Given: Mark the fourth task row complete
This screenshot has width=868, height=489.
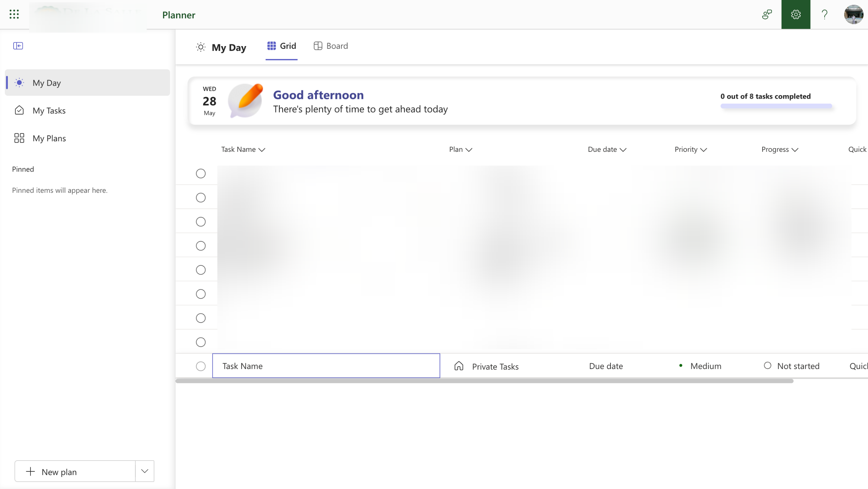Looking at the screenshot, I should point(201,246).
